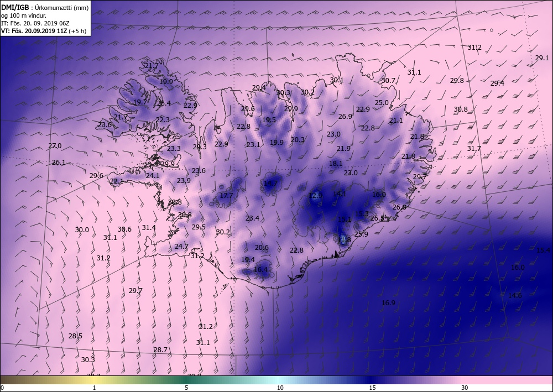Click the 30.6 map value
Screen dimensions: 553x392
tap(124, 229)
